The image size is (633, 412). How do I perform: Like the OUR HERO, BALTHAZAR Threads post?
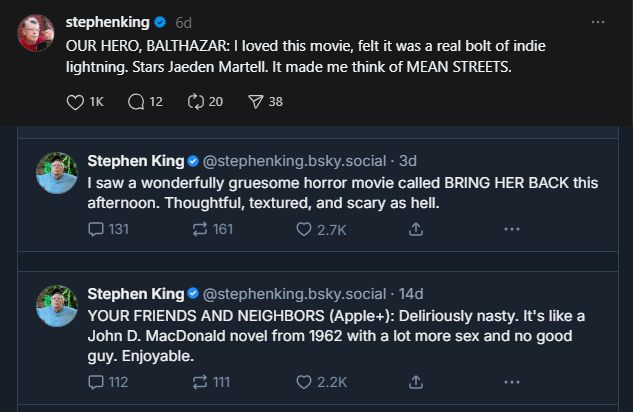point(75,101)
